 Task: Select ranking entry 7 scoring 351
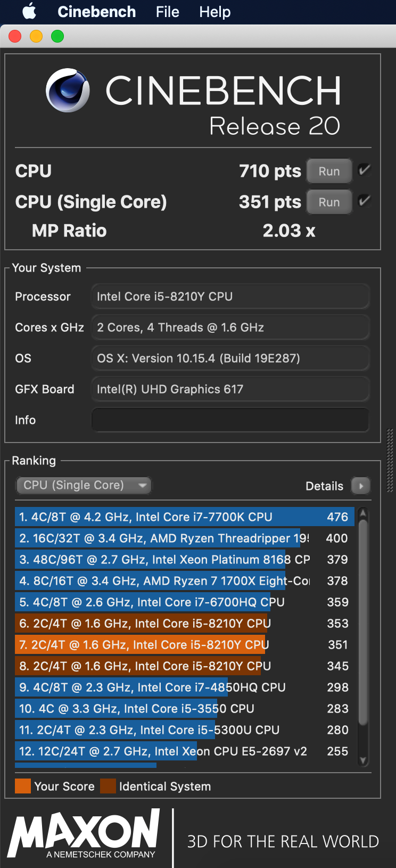pos(184,644)
